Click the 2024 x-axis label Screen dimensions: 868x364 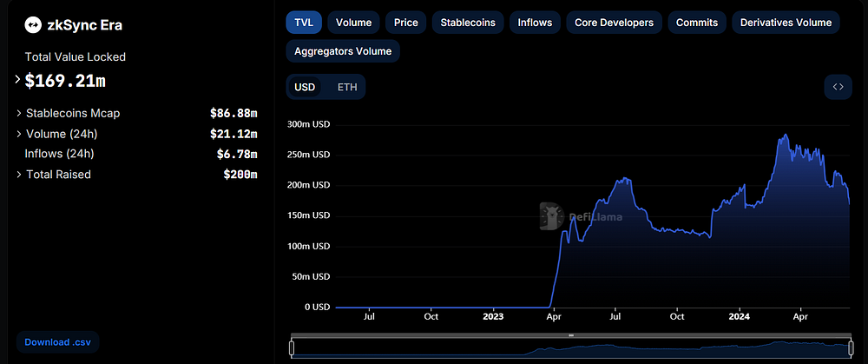[x=739, y=316]
